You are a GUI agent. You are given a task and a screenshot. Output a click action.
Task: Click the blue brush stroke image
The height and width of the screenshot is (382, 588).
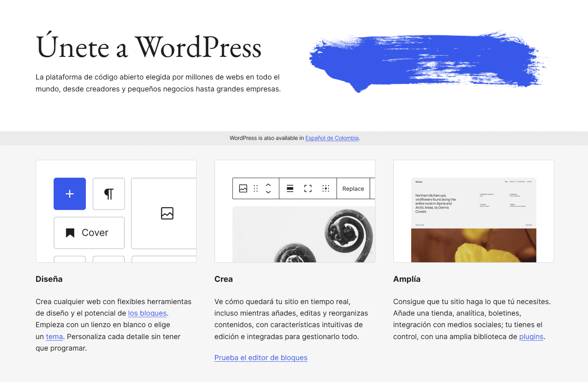click(x=428, y=62)
